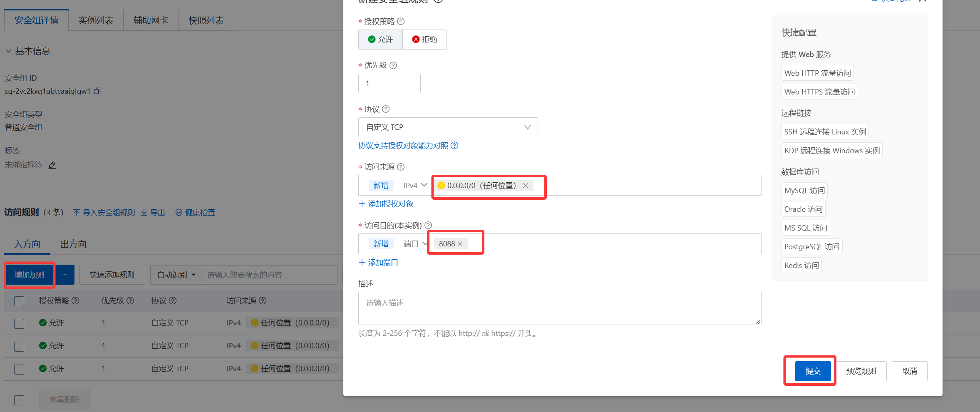Click the 提交 submit button

pyautogui.click(x=812, y=371)
